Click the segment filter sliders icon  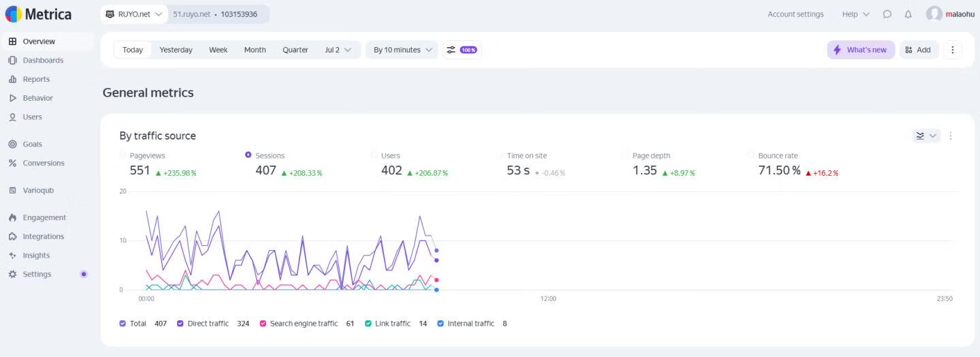pos(451,50)
